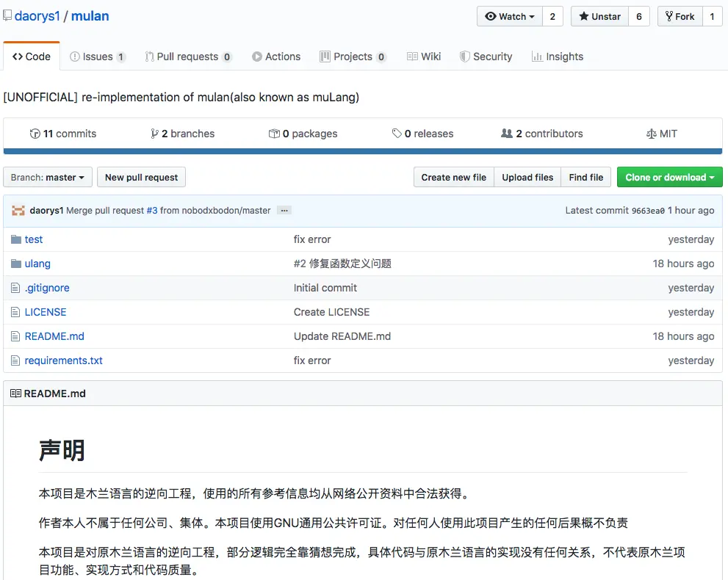728x580 pixels.
Task: Click the LICENSE file icon
Action: 15,312
